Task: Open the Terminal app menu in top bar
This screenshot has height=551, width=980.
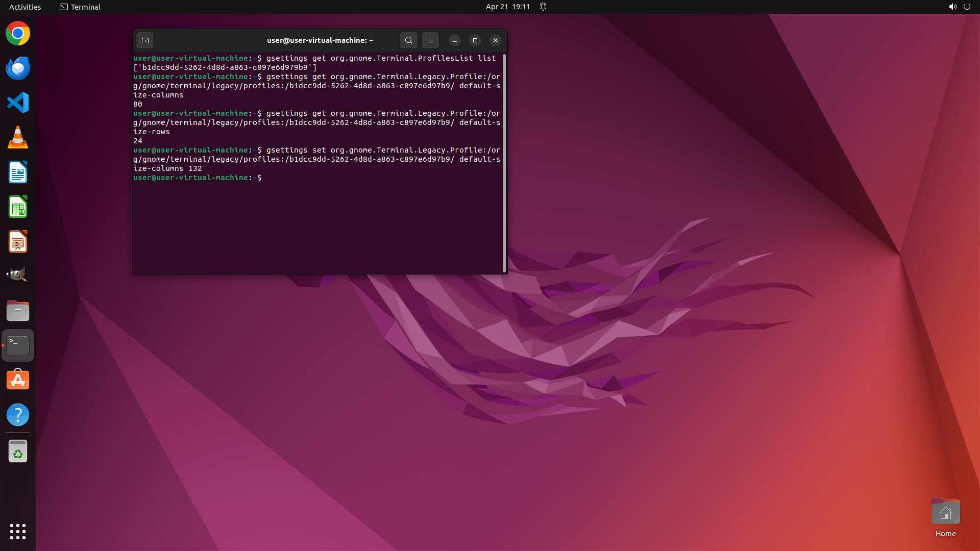Action: tap(80, 7)
